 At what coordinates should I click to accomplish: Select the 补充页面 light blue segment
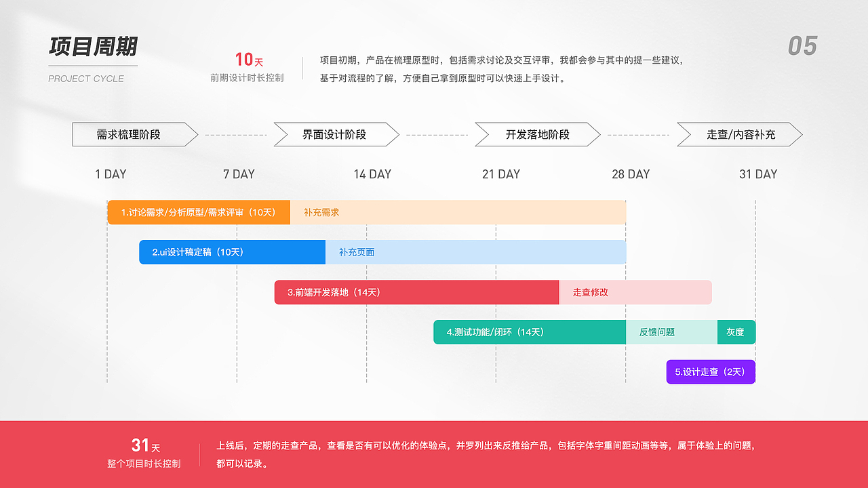[x=475, y=251]
